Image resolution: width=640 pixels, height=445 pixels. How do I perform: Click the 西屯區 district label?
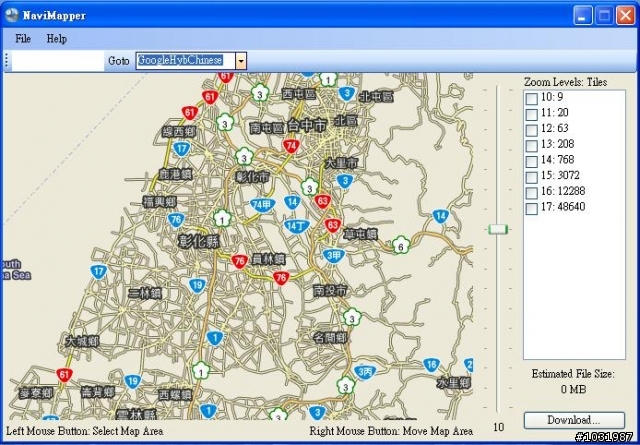tap(299, 94)
